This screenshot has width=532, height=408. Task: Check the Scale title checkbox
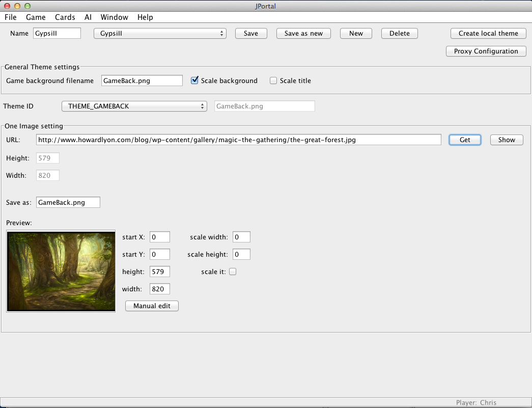273,80
